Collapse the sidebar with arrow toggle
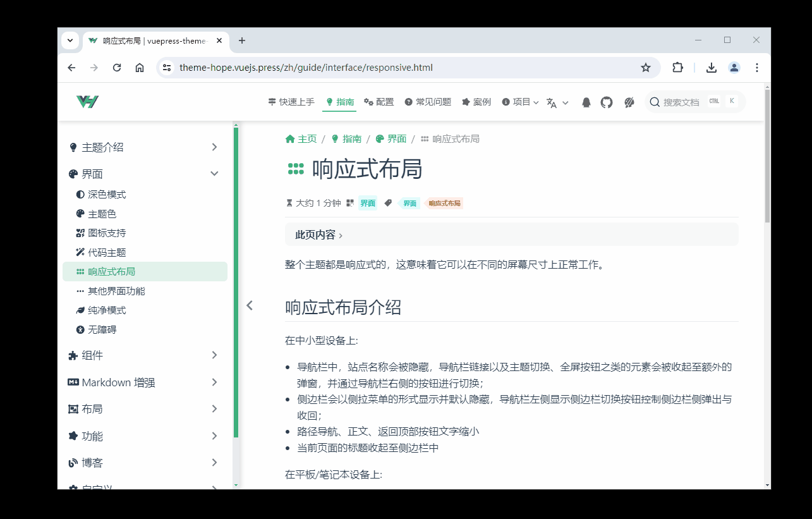Screen dimensions: 812x519 pyautogui.click(x=250, y=305)
